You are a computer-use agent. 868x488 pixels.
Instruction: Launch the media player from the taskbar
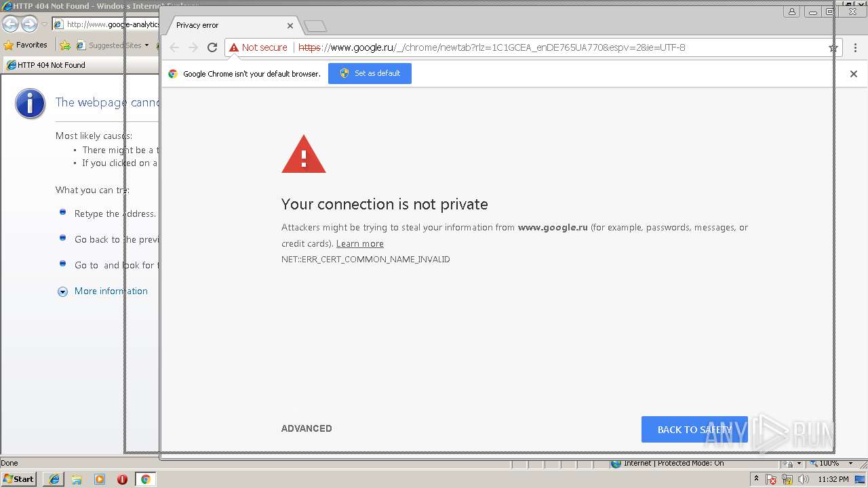click(100, 479)
